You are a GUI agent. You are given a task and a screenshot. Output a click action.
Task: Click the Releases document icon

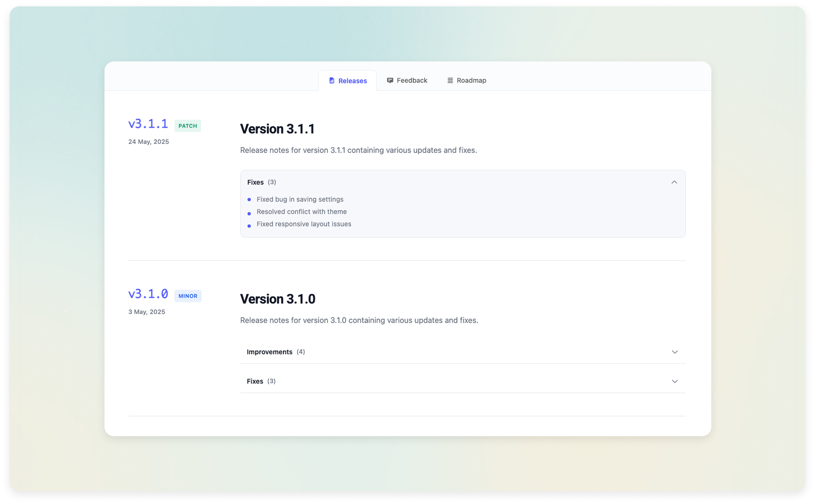coord(332,80)
